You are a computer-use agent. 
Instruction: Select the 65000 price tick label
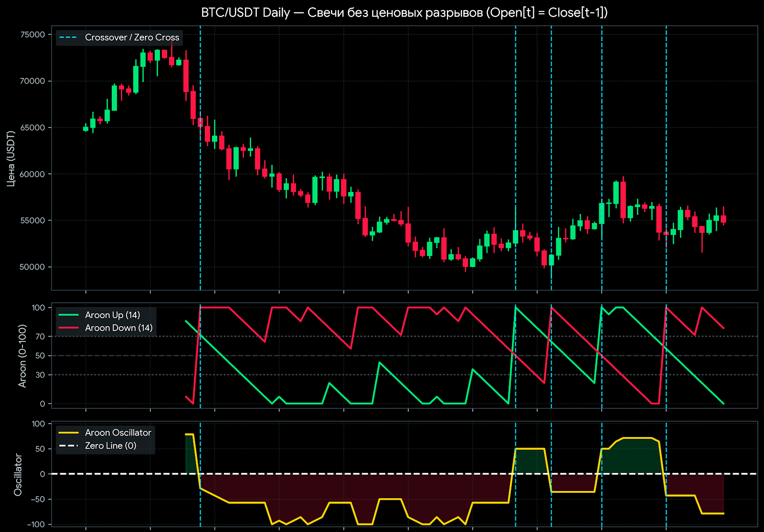pyautogui.click(x=33, y=128)
